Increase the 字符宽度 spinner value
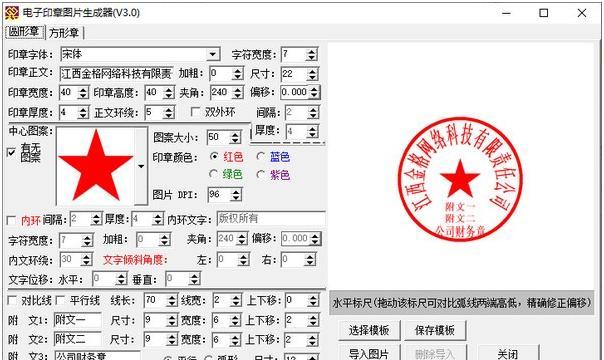Viewport: 604px width, 360px height. pos(312,51)
